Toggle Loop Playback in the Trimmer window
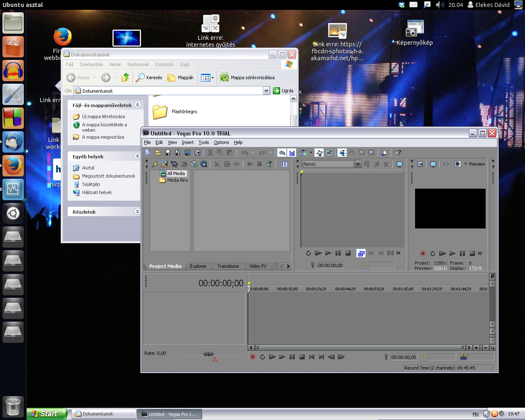This screenshot has width=525, height=420. 308,253
